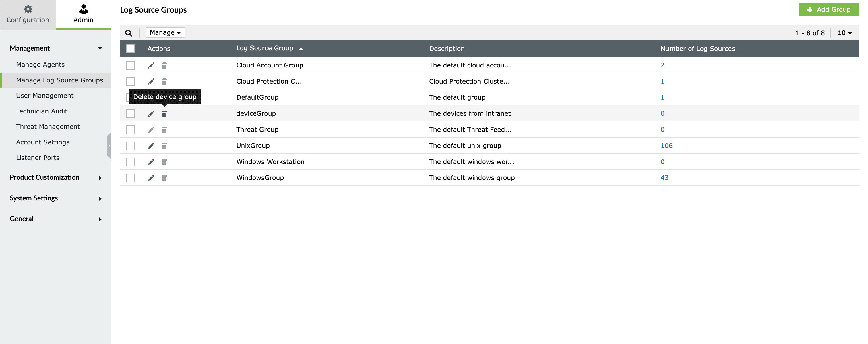This screenshot has height=344, width=868.
Task: Click the Threat Group name cell
Action: click(257, 130)
